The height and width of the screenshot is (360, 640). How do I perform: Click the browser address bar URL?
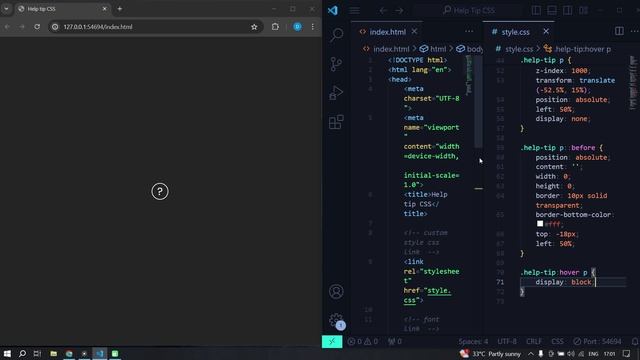98,27
